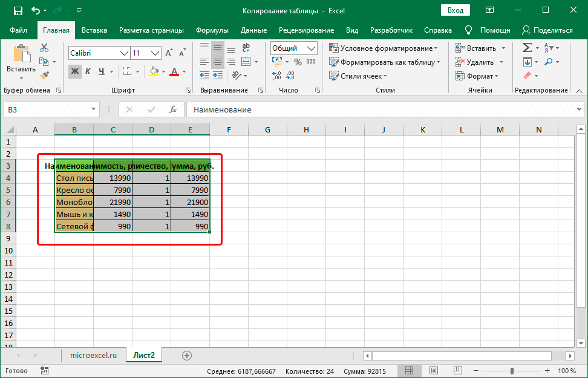588x378 pixels.
Task: Open the borders icon
Action: (x=128, y=71)
